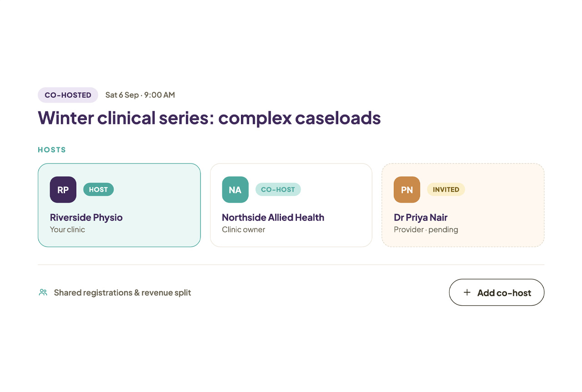Click the RP avatar icon
Screen dimensions: 582x392
point(63,189)
